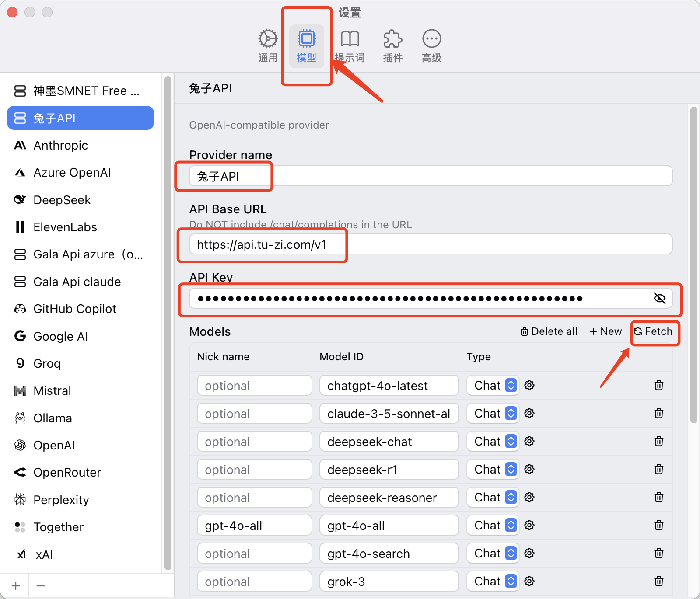Select Anthropic provider in sidebar
Viewport: 700px width, 599px height.
[x=80, y=145]
